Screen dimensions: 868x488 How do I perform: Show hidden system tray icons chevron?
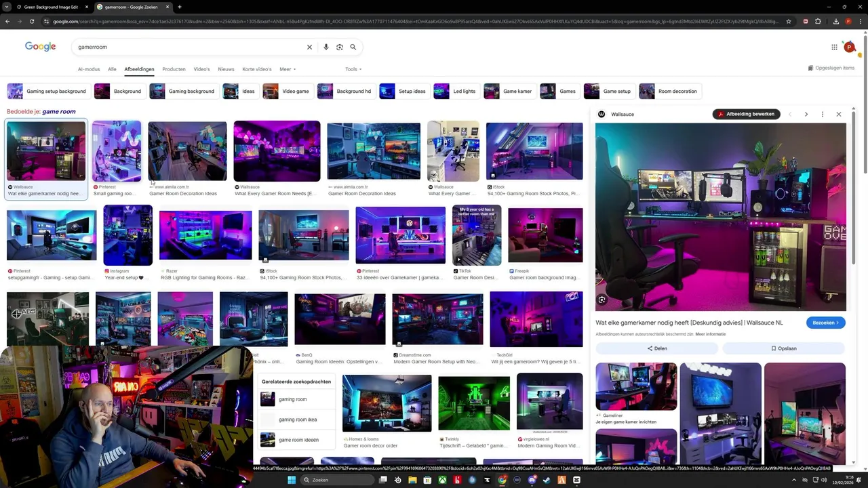point(795,480)
